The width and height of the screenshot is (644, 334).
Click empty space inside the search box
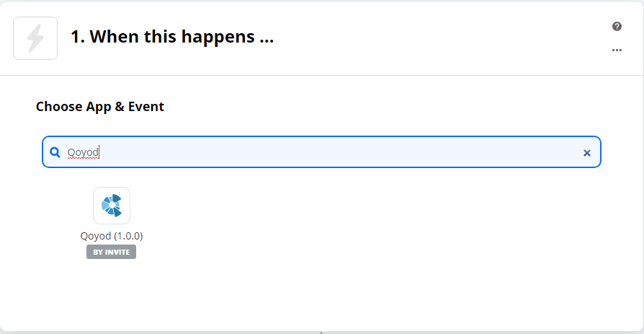point(360,152)
